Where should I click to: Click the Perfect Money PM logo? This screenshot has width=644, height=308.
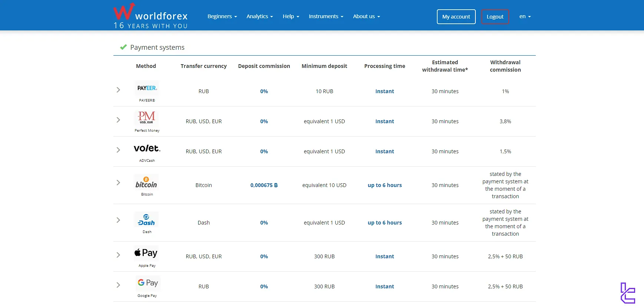(147, 118)
